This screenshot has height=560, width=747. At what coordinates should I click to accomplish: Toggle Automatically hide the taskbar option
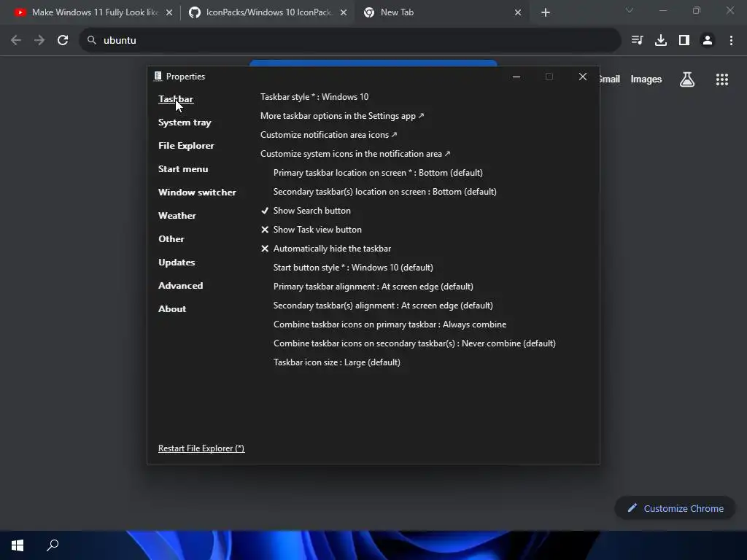[x=326, y=249]
